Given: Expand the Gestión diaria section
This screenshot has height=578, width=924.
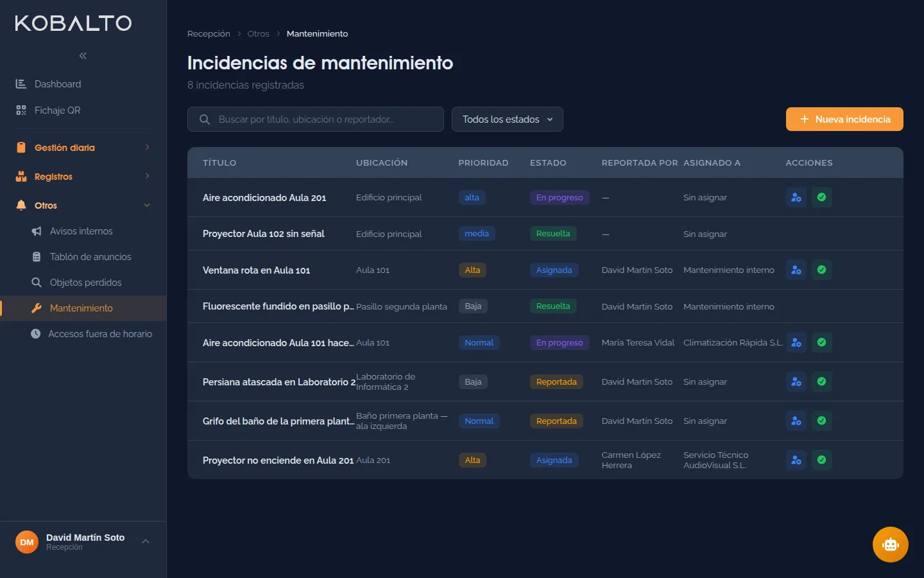Looking at the screenshot, I should (83, 148).
